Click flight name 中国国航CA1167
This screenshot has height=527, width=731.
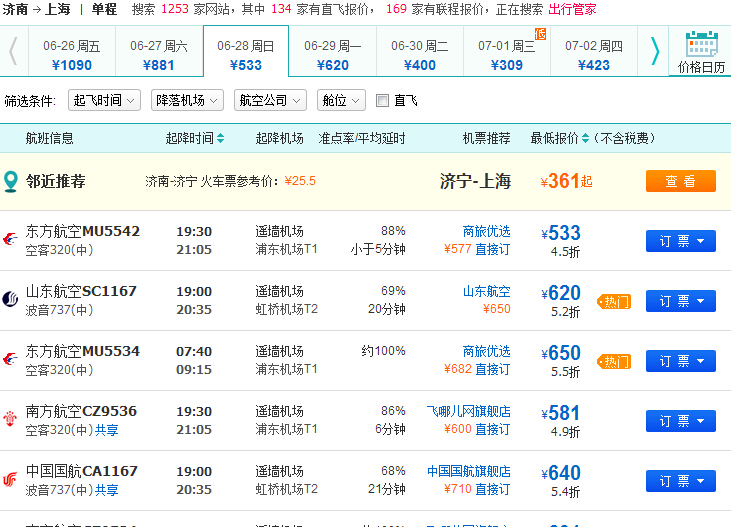coord(82,472)
